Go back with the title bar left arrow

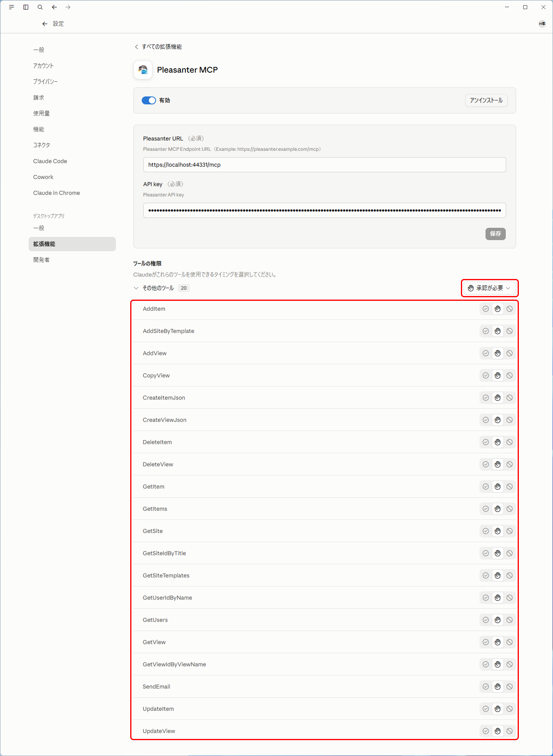pos(54,7)
